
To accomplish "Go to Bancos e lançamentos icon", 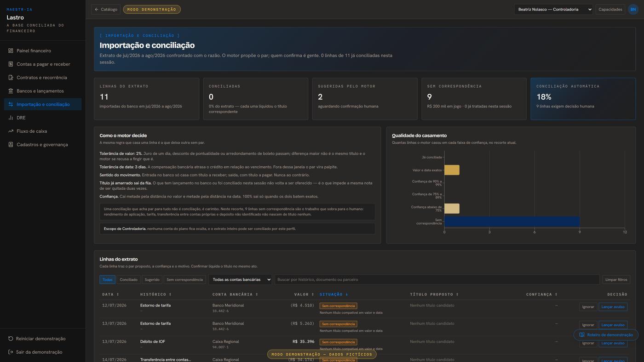I will 11,90.
